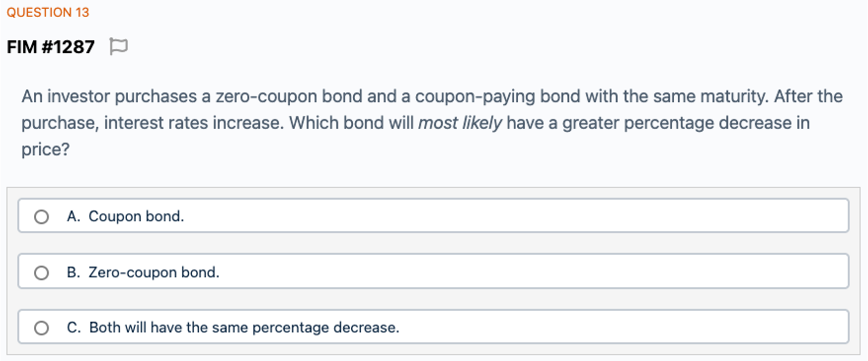The image size is (868, 361).
Task: Flag question FIM #1287 with the flag icon
Action: 119,47
